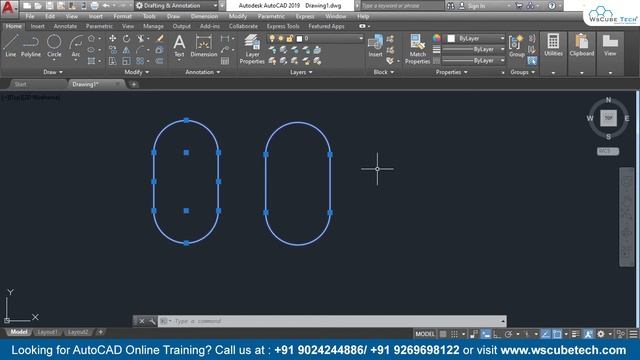Select the Line tool

11,45
